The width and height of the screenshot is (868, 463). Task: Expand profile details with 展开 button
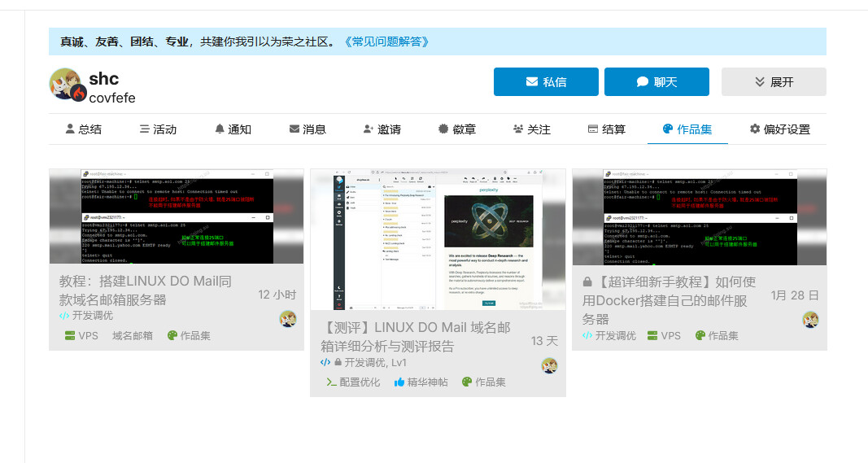pos(774,82)
